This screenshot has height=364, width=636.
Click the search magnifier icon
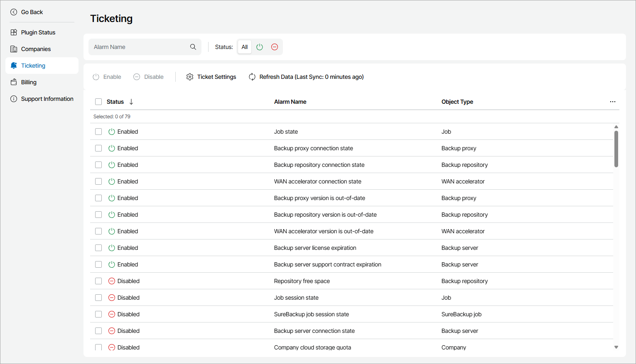[193, 47]
